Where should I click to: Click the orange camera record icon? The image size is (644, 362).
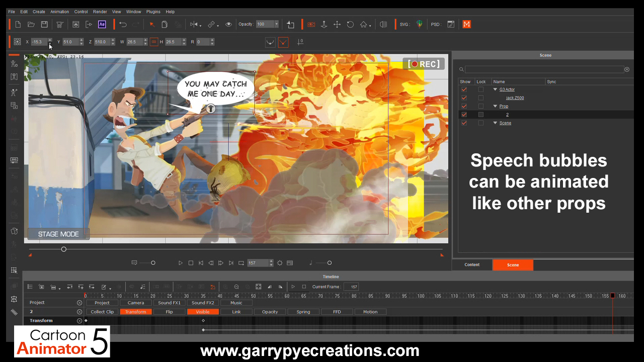tap(311, 24)
